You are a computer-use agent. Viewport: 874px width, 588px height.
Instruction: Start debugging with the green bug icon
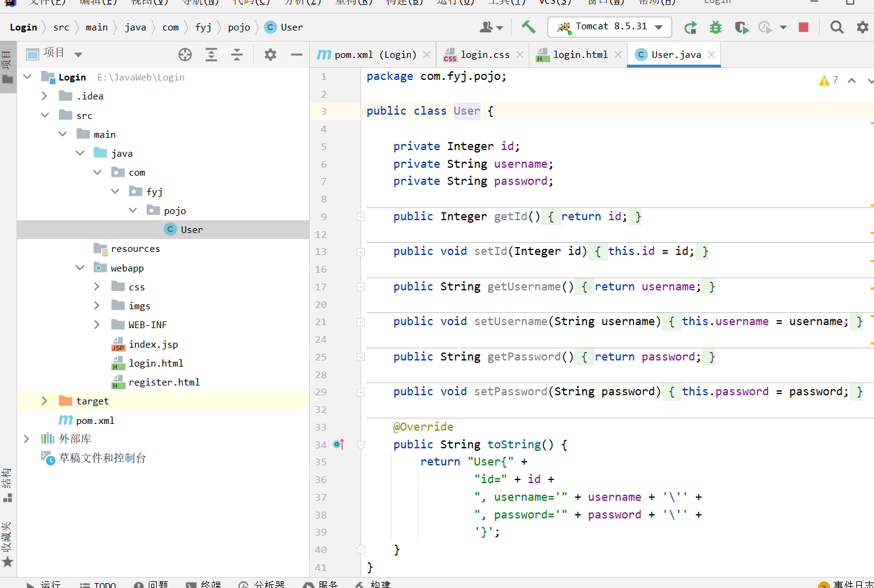pyautogui.click(x=715, y=27)
